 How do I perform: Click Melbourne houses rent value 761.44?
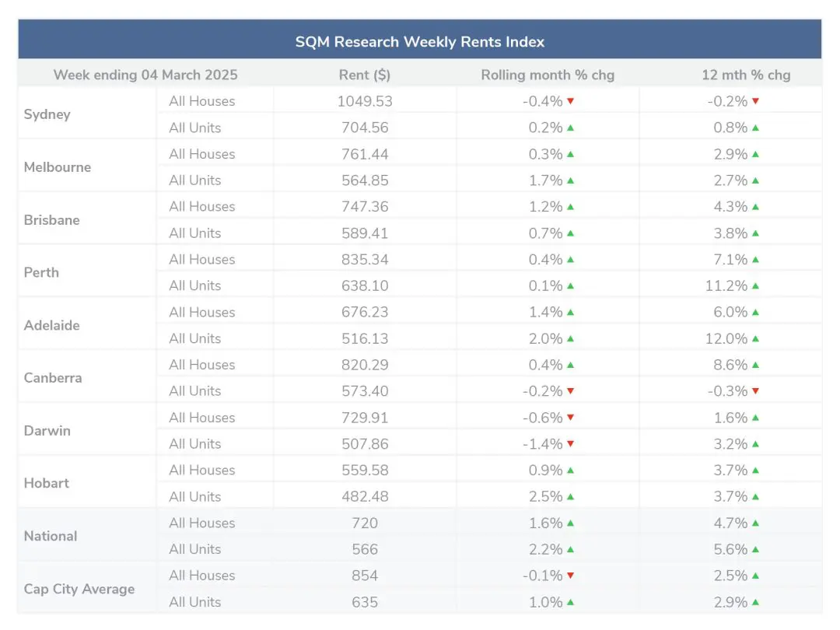coord(365,154)
